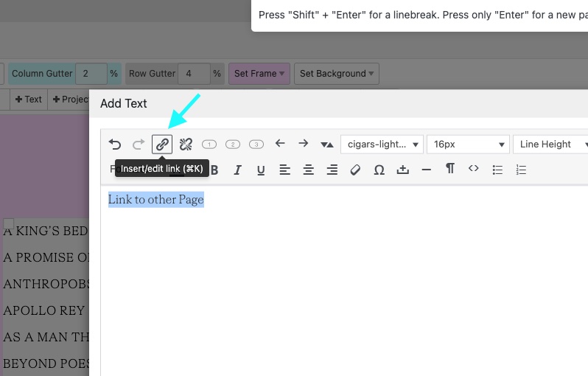Screen dimensions: 588x376
Task: Toggle the bulleted list
Action: (497, 170)
